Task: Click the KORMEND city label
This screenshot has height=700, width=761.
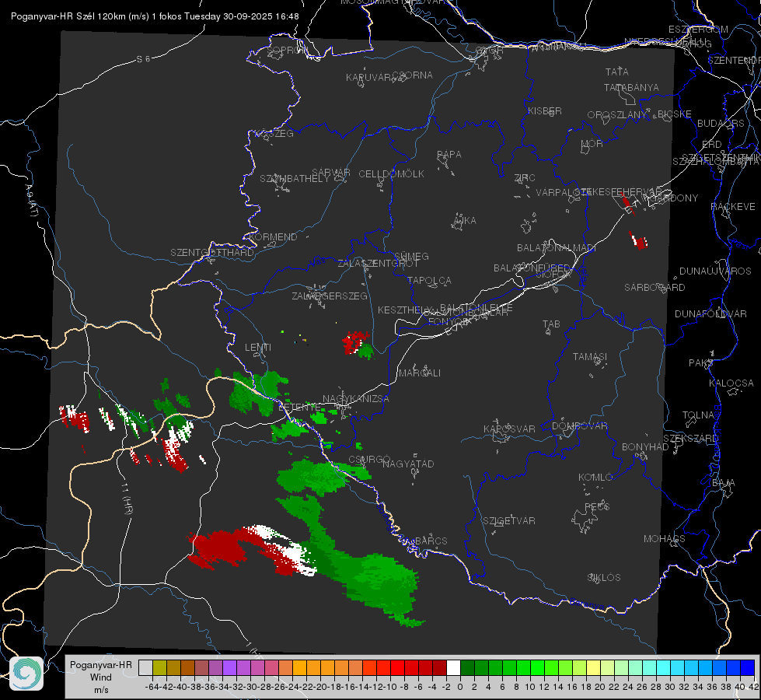Action: [x=274, y=237]
